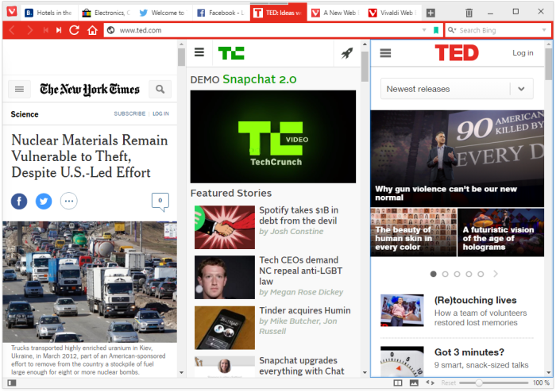Click the TED logo
This screenshot has height=392, width=556.
pos(457,52)
